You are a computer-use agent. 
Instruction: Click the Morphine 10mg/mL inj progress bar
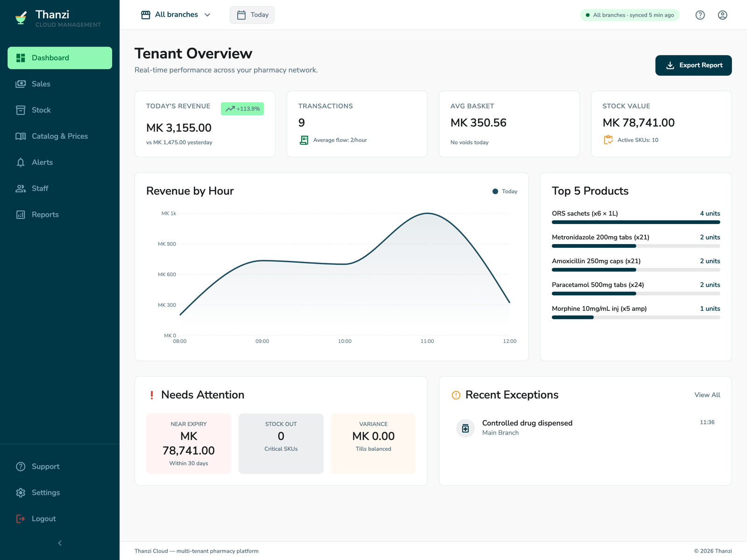tap(636, 317)
